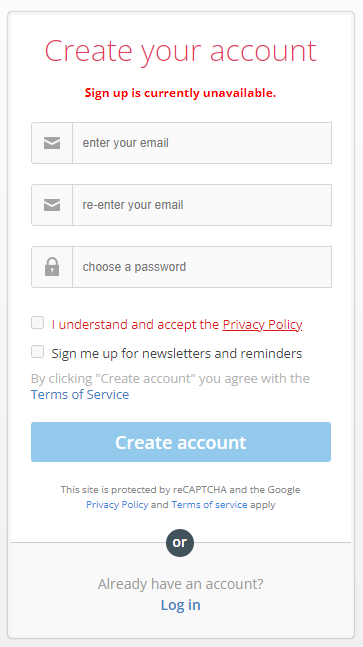Click into the "choose a password" field
Image resolution: width=363 pixels, height=647 pixels.
click(x=202, y=267)
